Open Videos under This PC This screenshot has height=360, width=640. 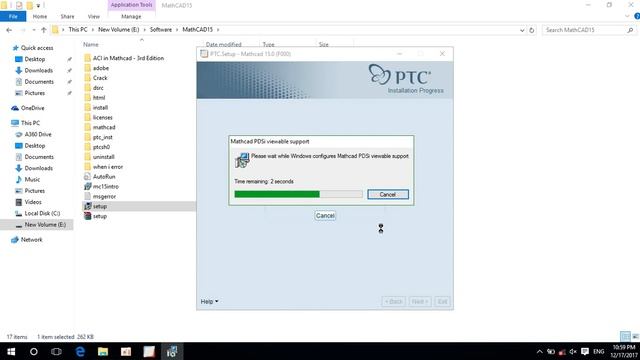(33, 202)
